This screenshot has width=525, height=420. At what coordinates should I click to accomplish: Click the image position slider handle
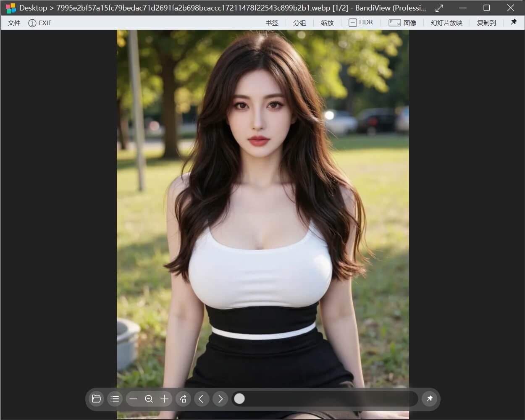point(239,399)
